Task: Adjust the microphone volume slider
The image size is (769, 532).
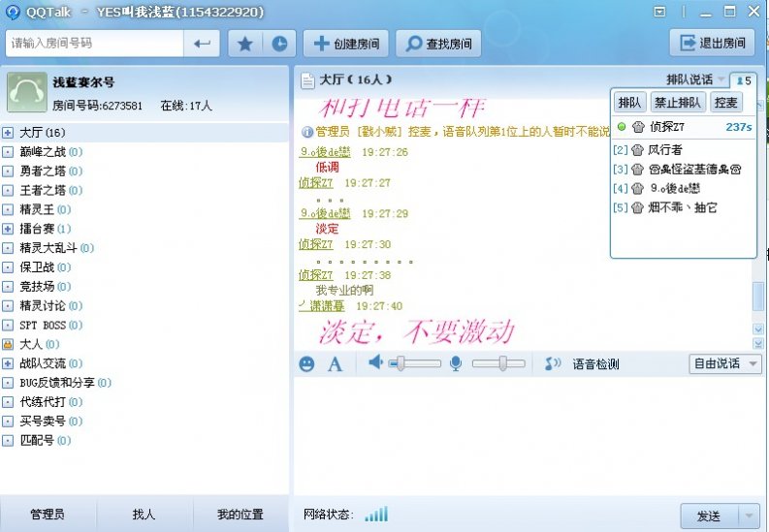Action: [x=498, y=363]
